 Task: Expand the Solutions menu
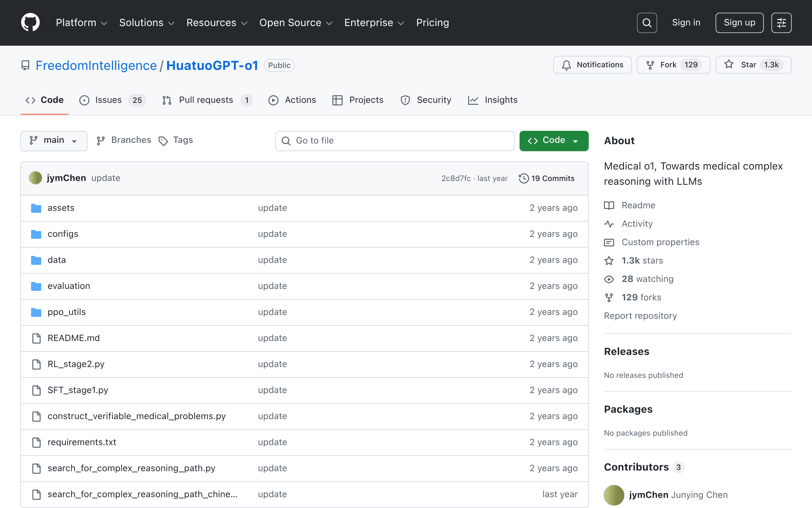pyautogui.click(x=147, y=23)
